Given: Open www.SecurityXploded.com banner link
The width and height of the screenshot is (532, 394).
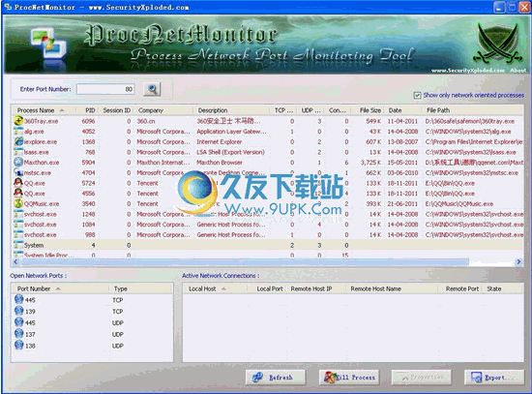Looking at the screenshot, I should pos(467,71).
